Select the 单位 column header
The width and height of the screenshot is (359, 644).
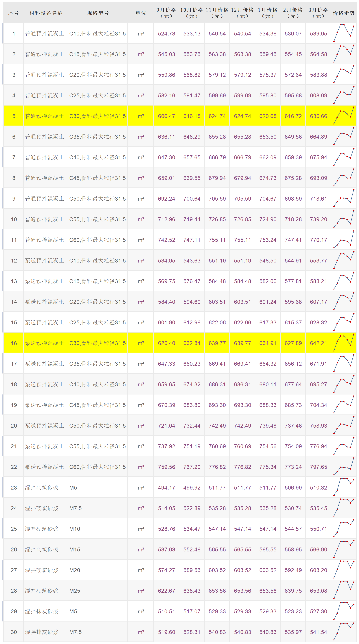point(141,13)
